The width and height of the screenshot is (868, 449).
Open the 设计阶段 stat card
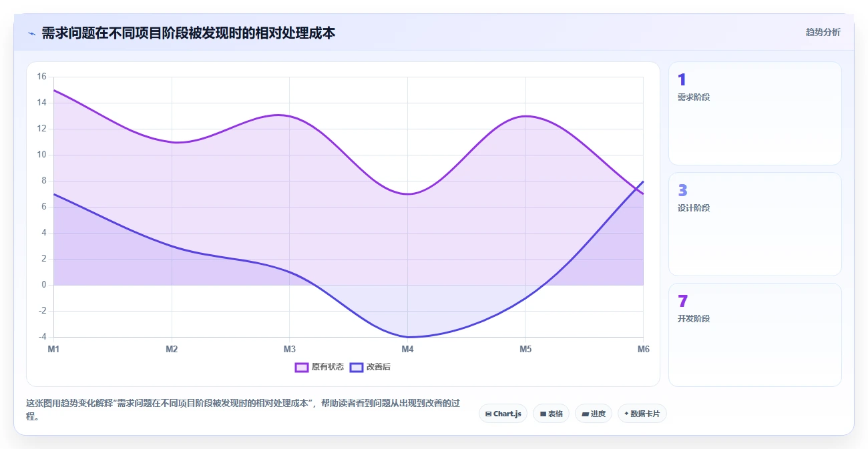[x=754, y=224]
